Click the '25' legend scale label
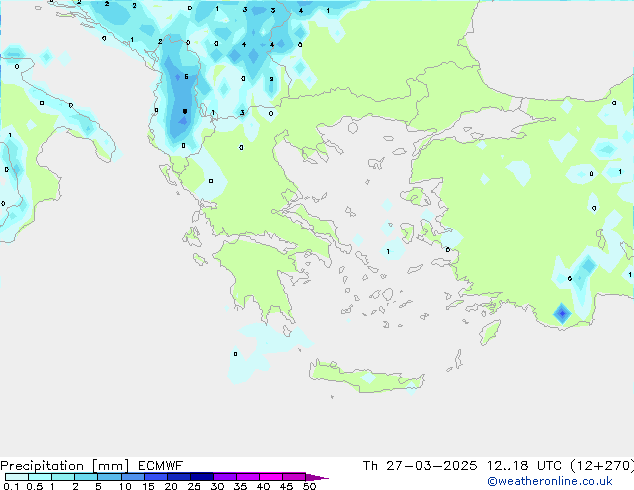This screenshot has height=490, width=634. point(194,486)
